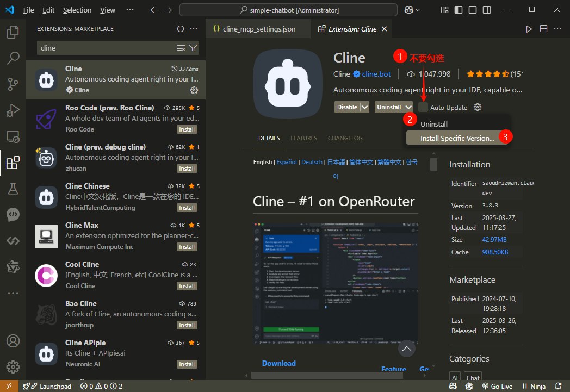Screen dimensions: 570x392
Task: Click the filter extensions funnel icon
Action: (193, 48)
